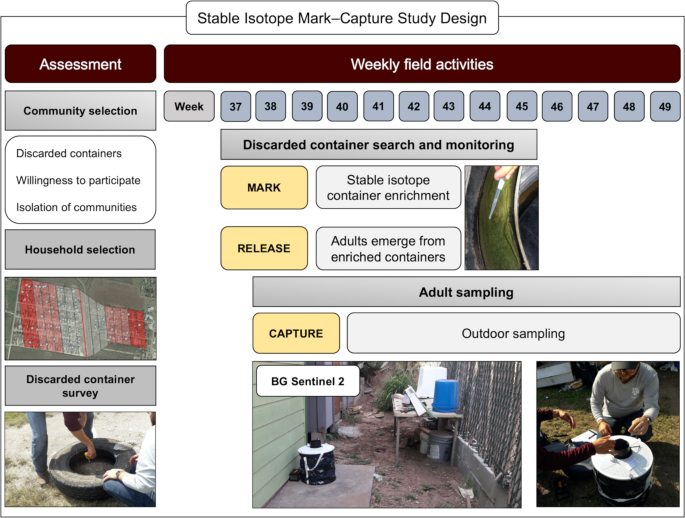Click the yellow RELEASE box
685x518 pixels.
(264, 248)
